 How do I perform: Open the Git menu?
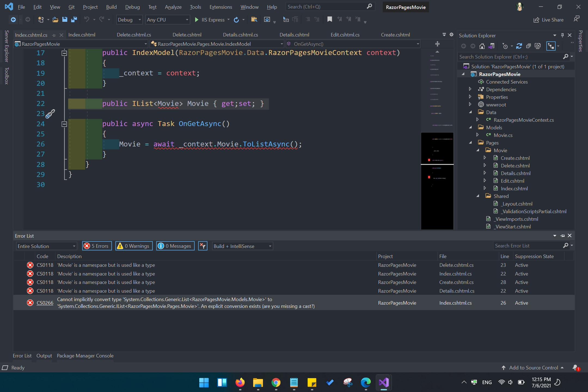click(71, 7)
